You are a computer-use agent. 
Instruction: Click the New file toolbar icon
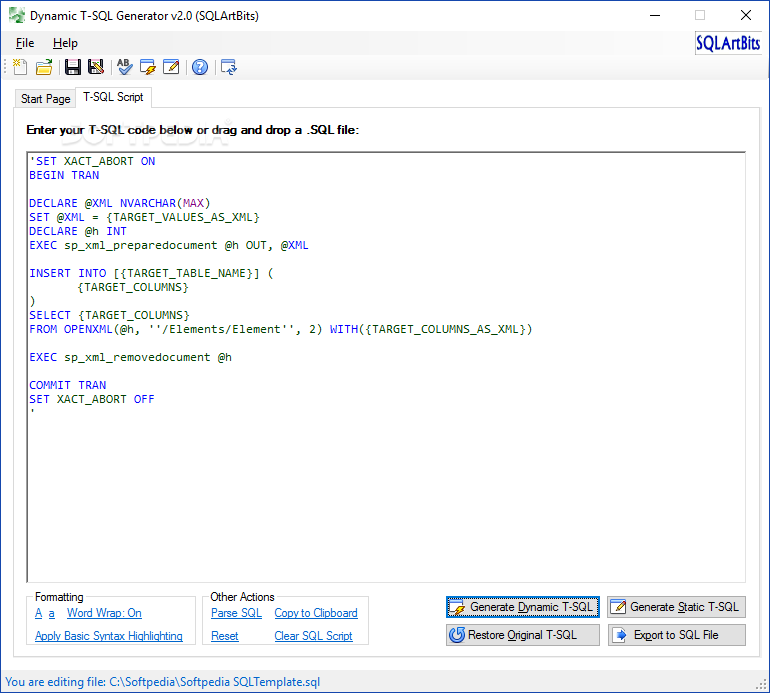[x=20, y=67]
